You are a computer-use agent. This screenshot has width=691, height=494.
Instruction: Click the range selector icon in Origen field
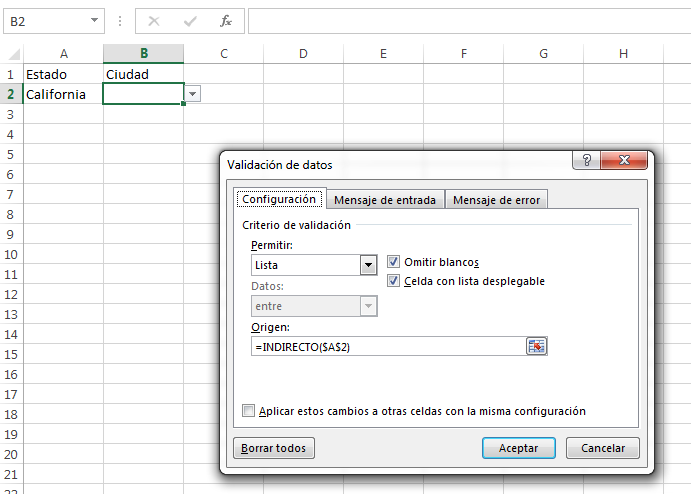pyautogui.click(x=537, y=346)
